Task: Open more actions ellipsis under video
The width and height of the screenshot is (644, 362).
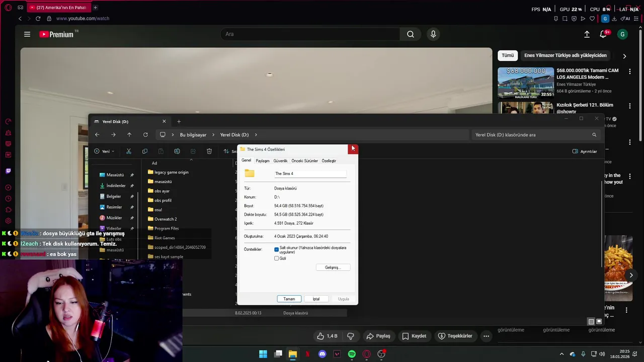Action: pyautogui.click(x=486, y=336)
